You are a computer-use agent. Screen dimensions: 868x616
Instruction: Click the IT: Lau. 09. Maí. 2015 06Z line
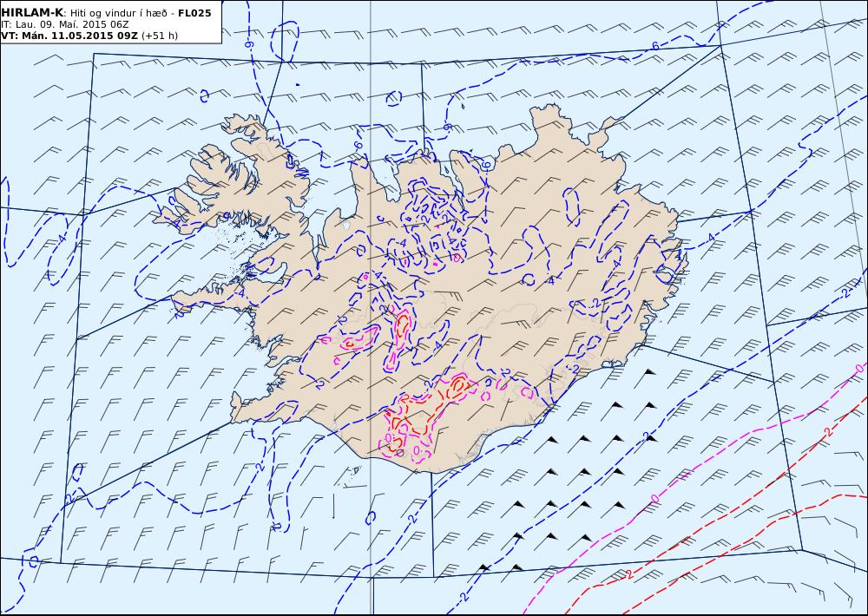65,24
